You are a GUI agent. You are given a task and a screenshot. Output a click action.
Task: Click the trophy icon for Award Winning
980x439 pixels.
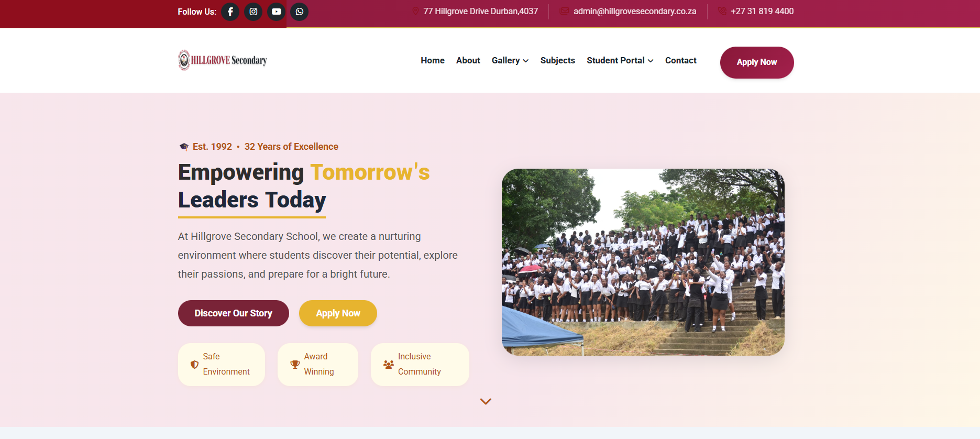(x=295, y=364)
